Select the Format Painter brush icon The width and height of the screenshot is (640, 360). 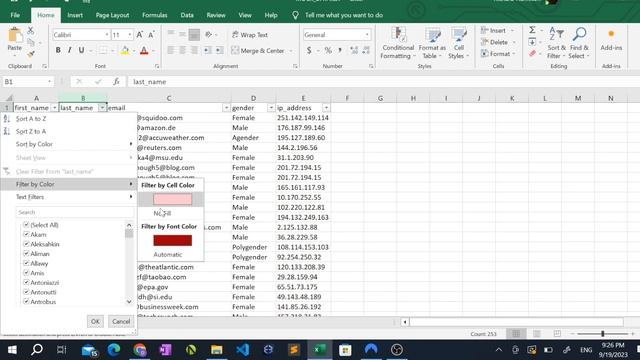[x=31, y=54]
